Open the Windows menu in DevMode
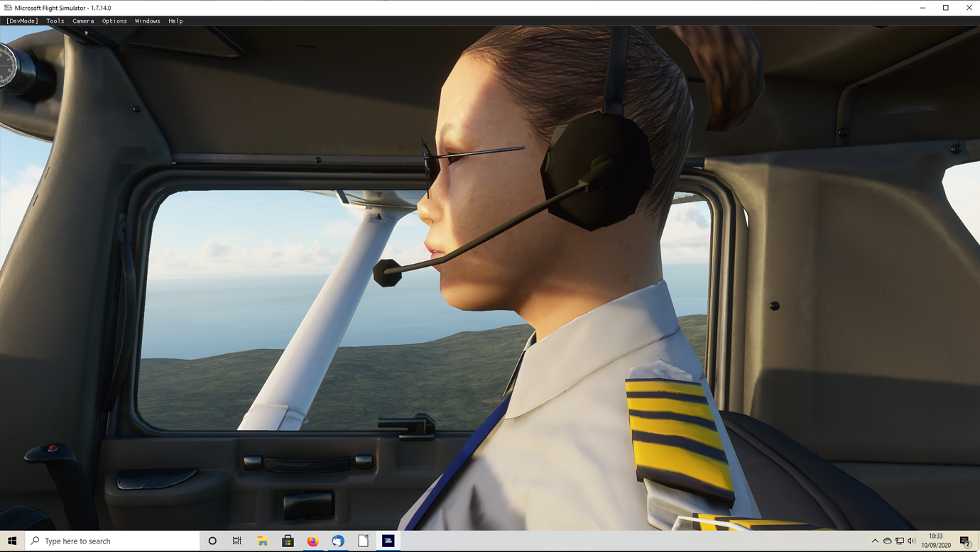This screenshot has width=980, height=552. pyautogui.click(x=147, y=21)
